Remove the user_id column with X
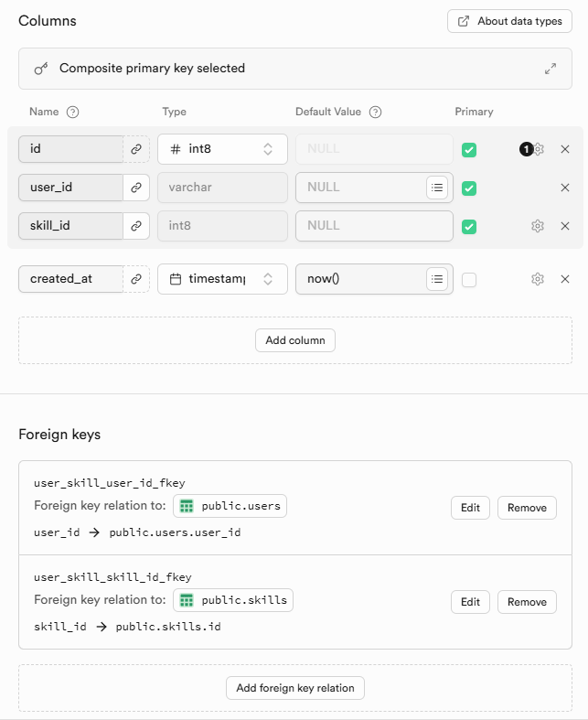This screenshot has width=588, height=720. (565, 188)
